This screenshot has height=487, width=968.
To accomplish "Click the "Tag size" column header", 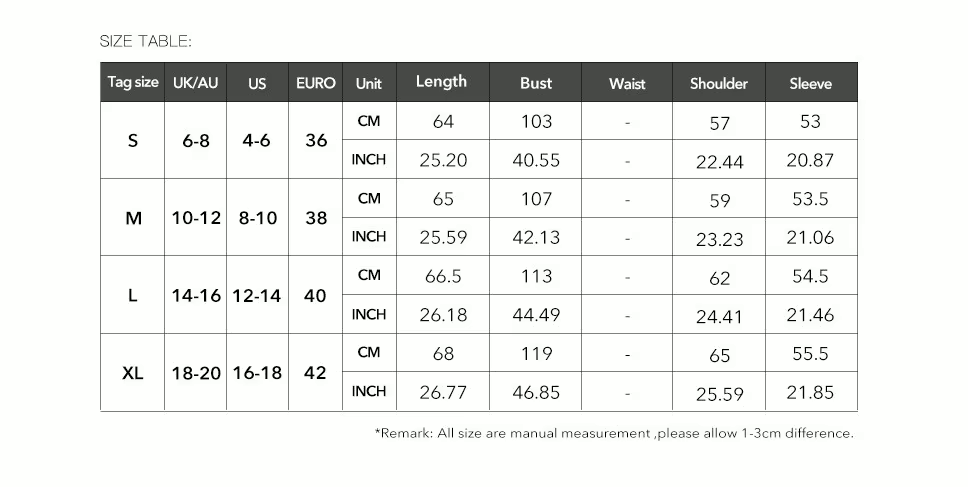I will [133, 83].
